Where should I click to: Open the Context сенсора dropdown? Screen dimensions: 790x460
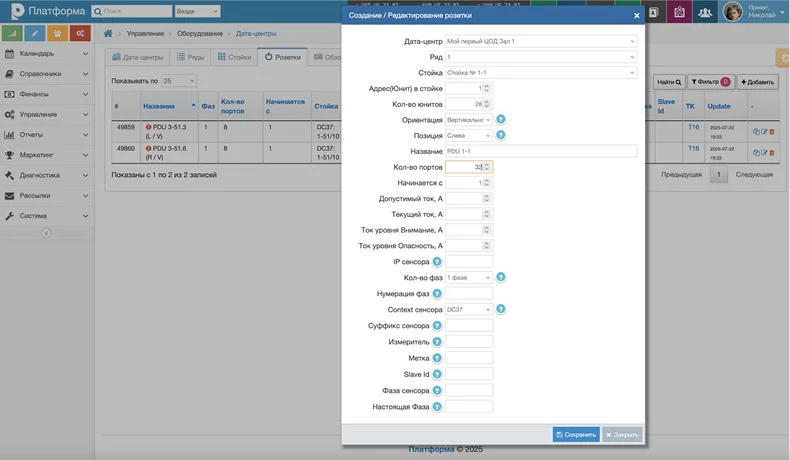(x=469, y=309)
